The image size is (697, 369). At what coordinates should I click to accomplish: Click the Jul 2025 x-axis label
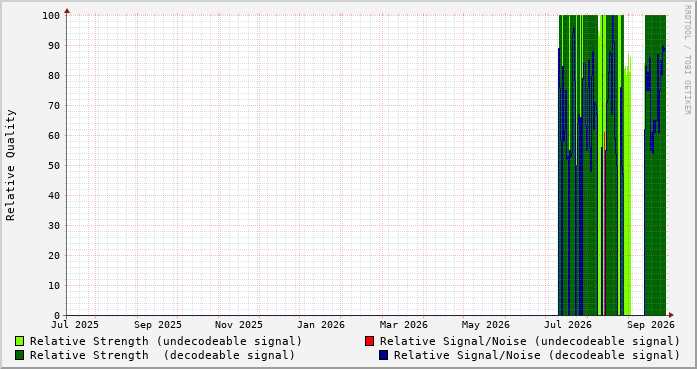75,325
